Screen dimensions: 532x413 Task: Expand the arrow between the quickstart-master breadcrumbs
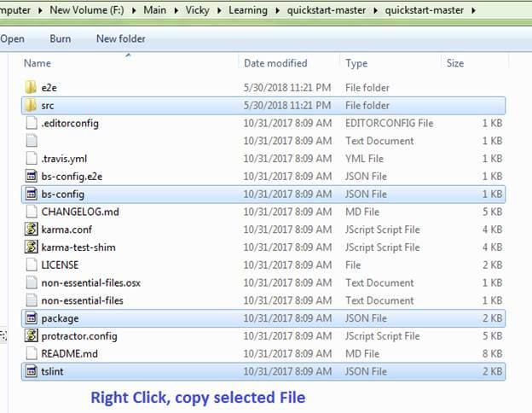coord(376,10)
